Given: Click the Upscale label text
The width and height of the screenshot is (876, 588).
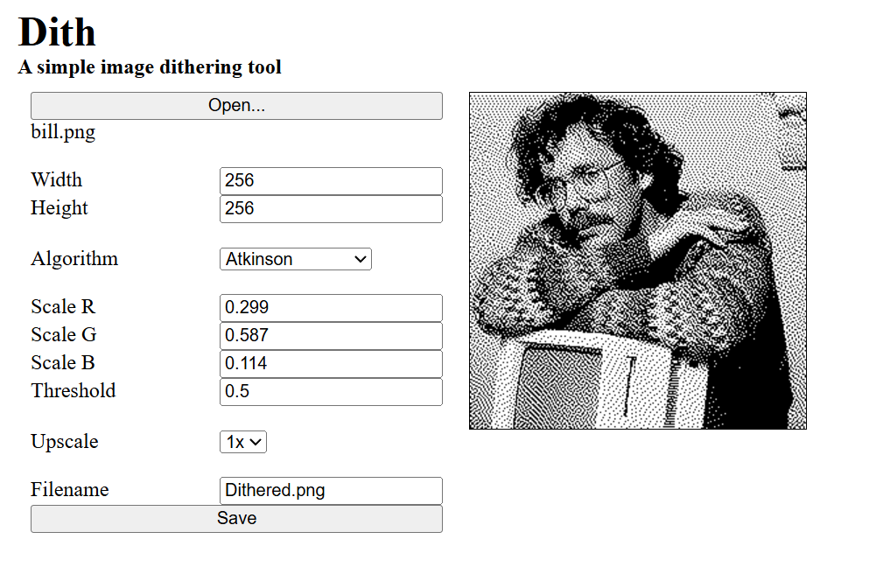Looking at the screenshot, I should [64, 442].
